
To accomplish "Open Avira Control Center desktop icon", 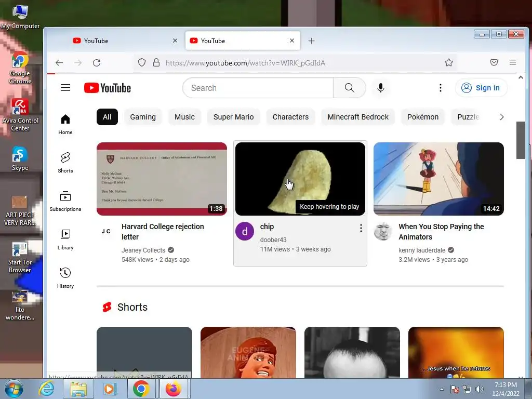I will tap(20, 115).
